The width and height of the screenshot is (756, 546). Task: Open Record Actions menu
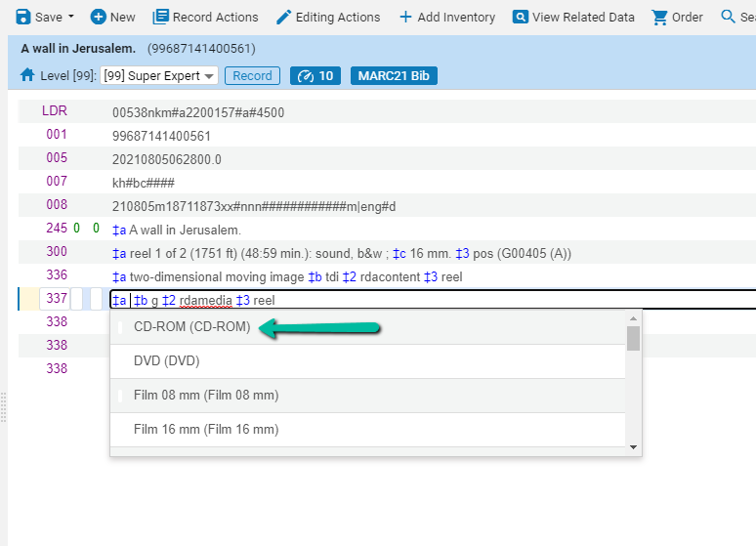[205, 17]
